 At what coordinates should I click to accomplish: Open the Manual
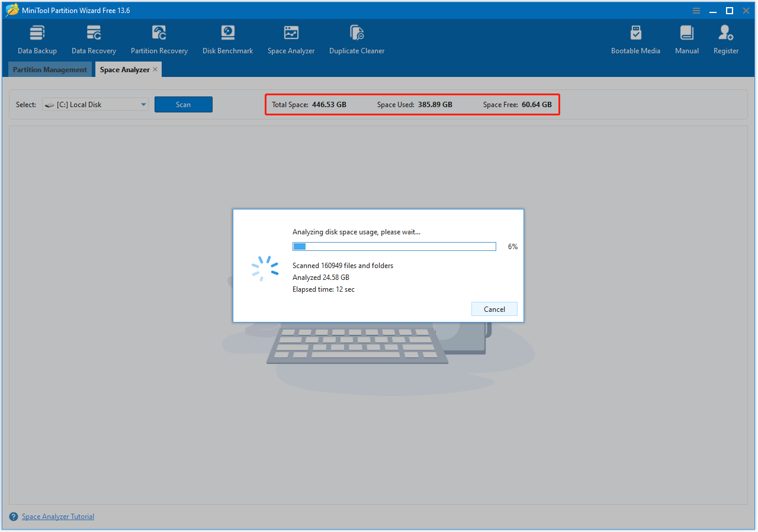pos(686,38)
